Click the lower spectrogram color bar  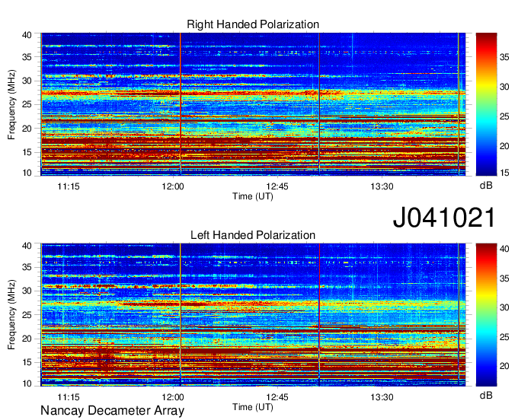point(486,315)
